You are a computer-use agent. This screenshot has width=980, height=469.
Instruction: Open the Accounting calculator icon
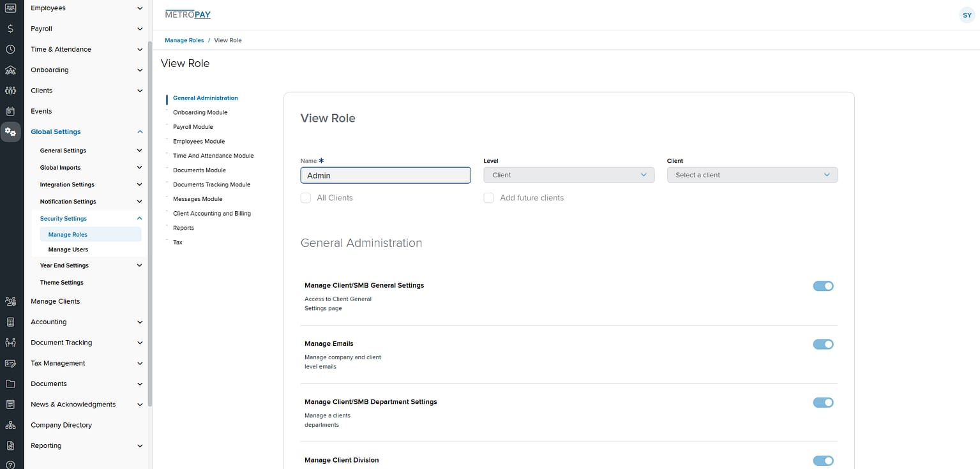click(10, 322)
